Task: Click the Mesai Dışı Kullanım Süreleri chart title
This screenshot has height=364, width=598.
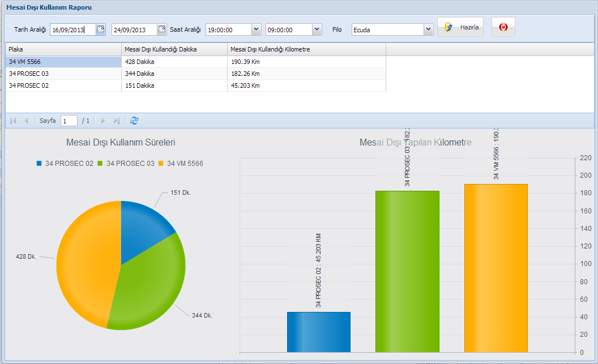Action: [x=121, y=143]
